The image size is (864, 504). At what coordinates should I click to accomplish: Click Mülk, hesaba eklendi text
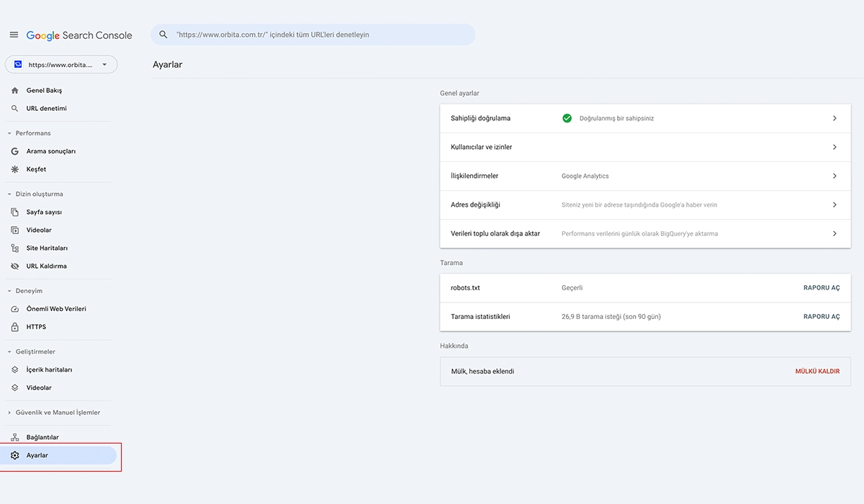(482, 372)
